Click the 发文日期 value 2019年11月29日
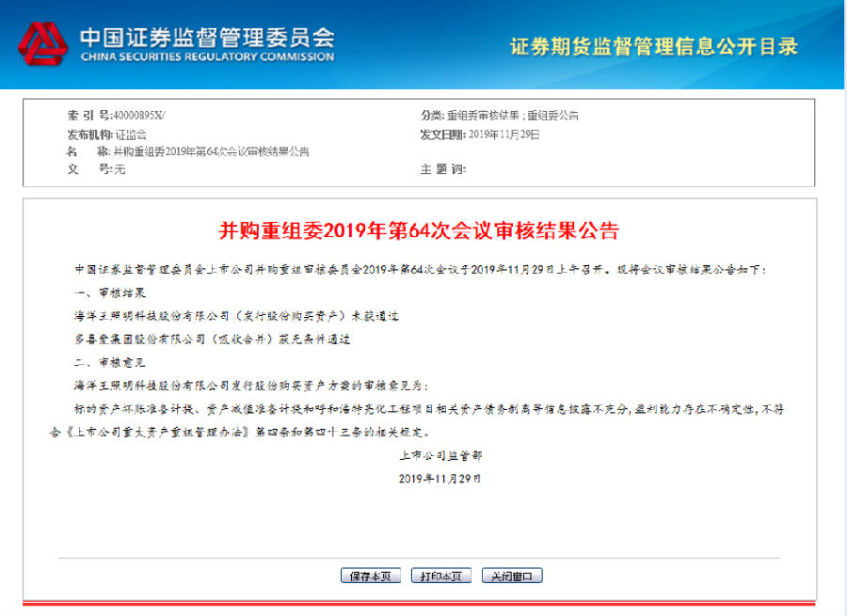 (x=504, y=134)
